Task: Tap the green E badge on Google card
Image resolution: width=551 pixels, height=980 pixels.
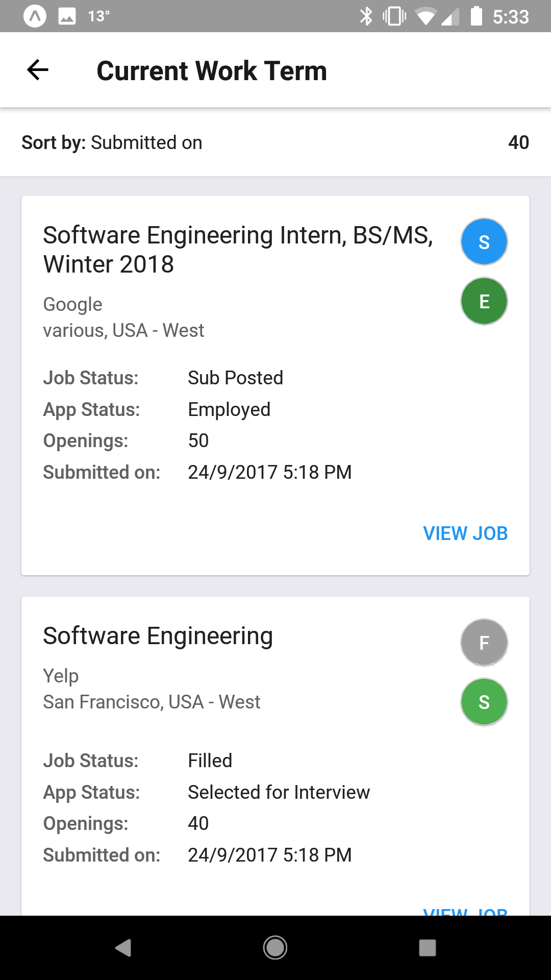Action: 484,301
